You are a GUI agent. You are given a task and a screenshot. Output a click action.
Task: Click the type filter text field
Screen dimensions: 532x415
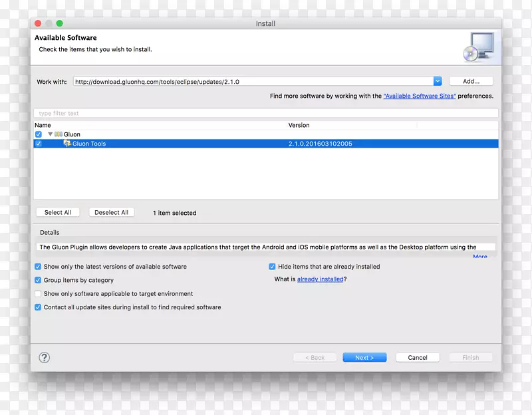click(x=266, y=113)
